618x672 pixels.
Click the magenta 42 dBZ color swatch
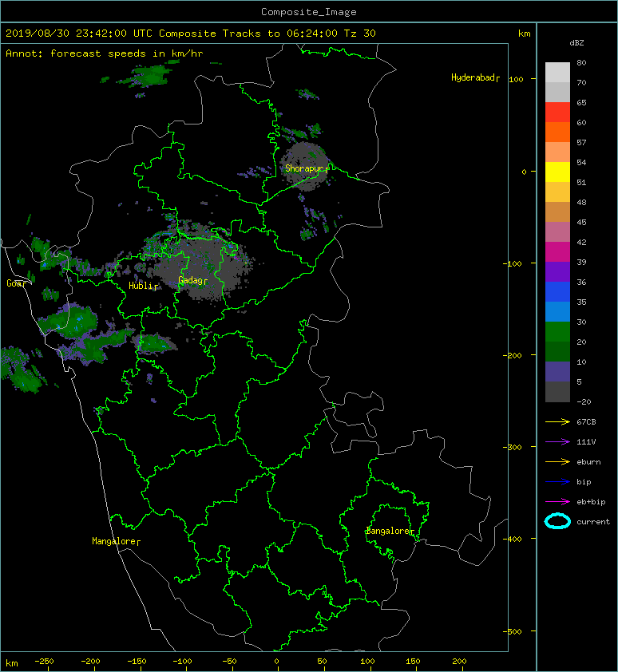[557, 252]
